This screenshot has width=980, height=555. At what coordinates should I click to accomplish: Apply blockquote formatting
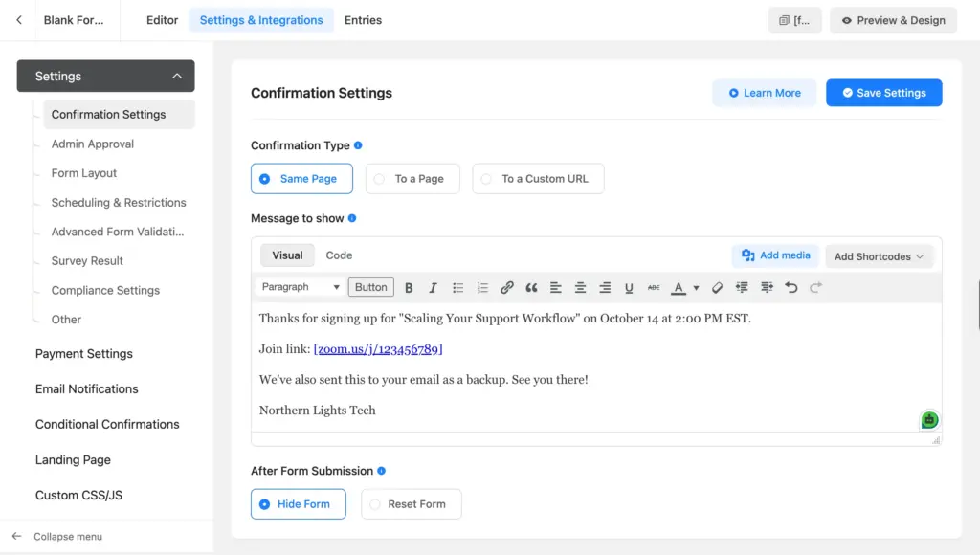[x=531, y=287]
